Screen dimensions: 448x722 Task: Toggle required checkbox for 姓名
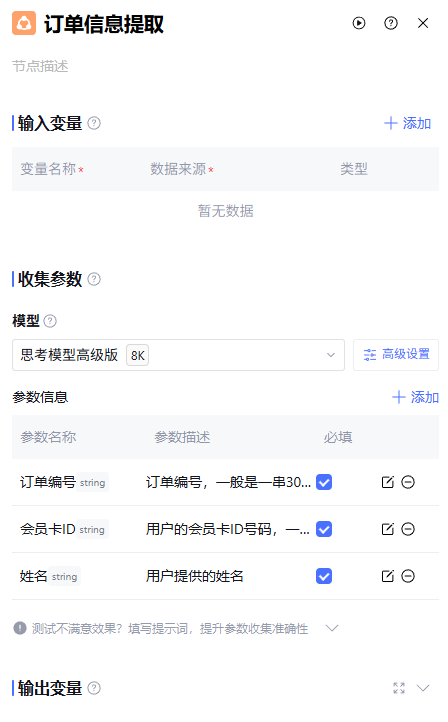[x=324, y=576]
